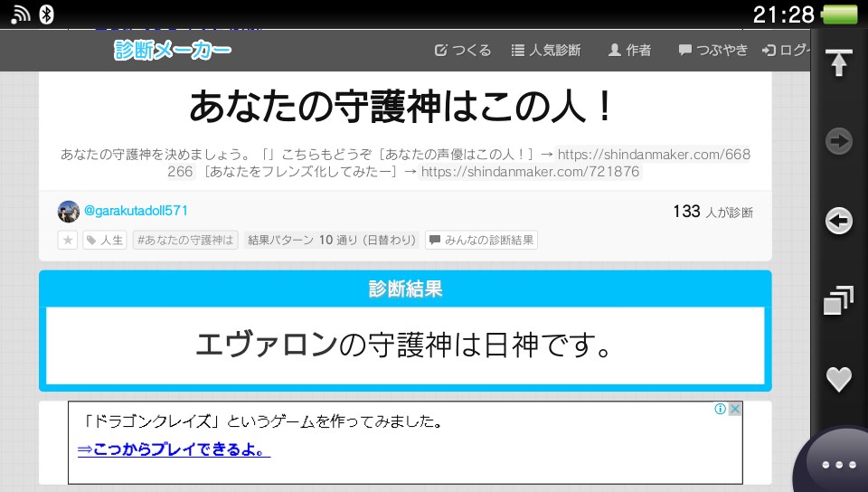Tap the browser address bar up-arrow icon
This screenshot has height=492, width=868.
pyautogui.click(x=839, y=62)
